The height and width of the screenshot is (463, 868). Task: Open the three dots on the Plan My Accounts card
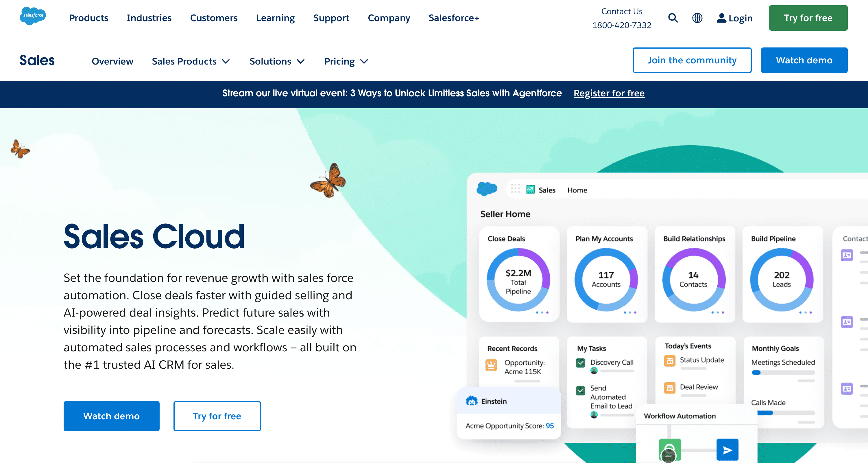pos(629,313)
